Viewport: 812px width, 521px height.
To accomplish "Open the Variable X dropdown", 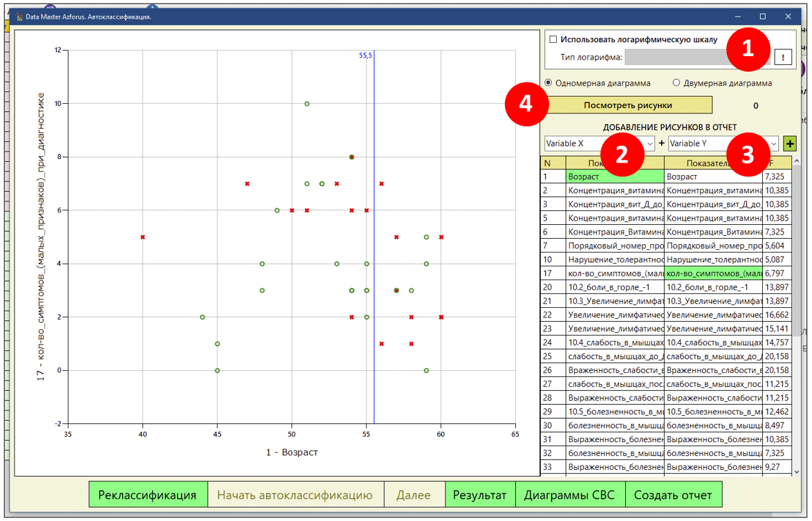I will point(599,144).
